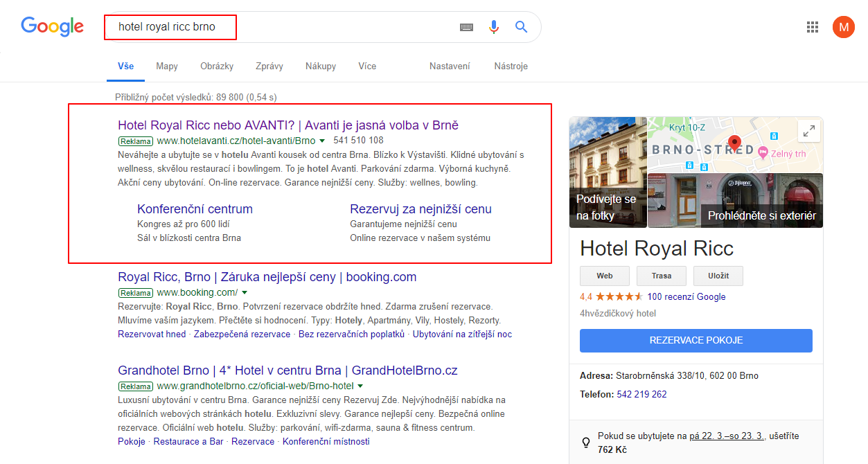Expand the hotelavanti.cz ad URL dropdown arrow

tap(322, 141)
